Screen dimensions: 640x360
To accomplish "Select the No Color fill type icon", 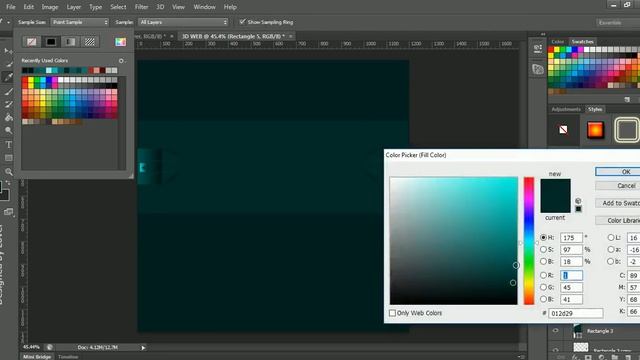I will click(31, 42).
